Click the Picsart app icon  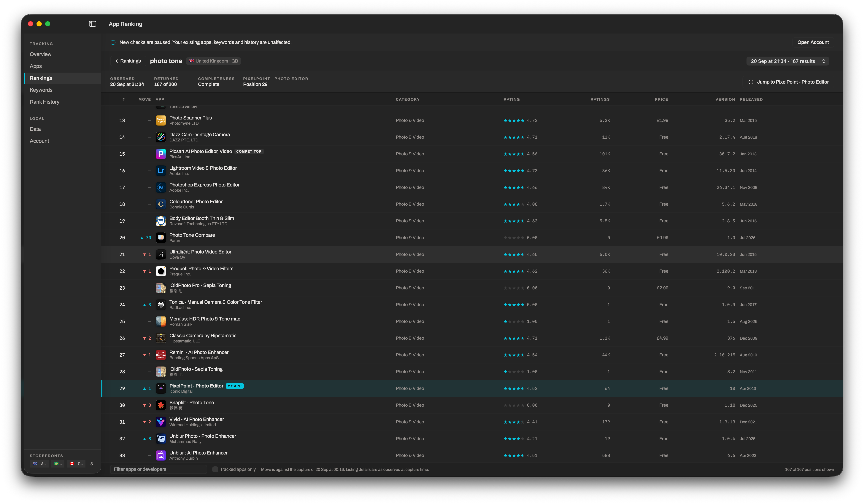coord(161,154)
